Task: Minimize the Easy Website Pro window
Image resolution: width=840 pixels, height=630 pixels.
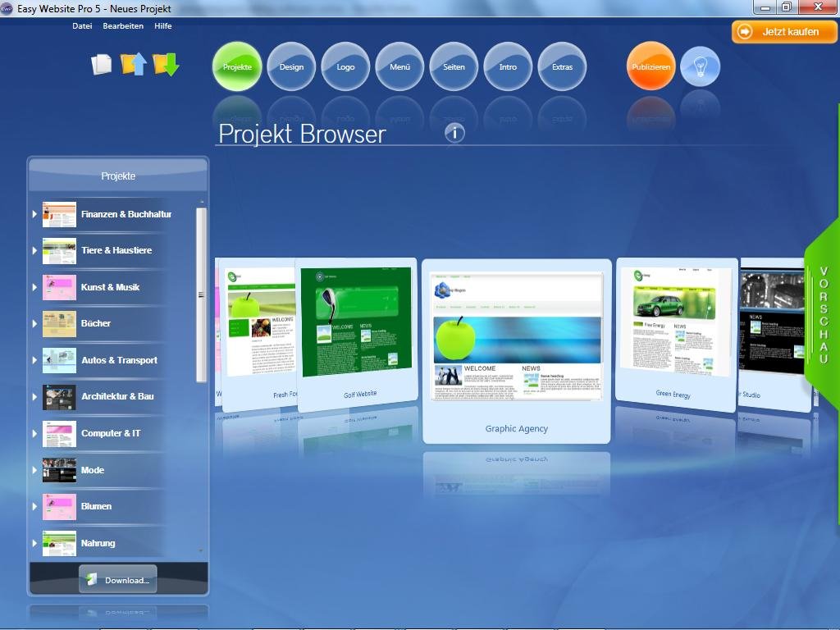Action: click(765, 7)
